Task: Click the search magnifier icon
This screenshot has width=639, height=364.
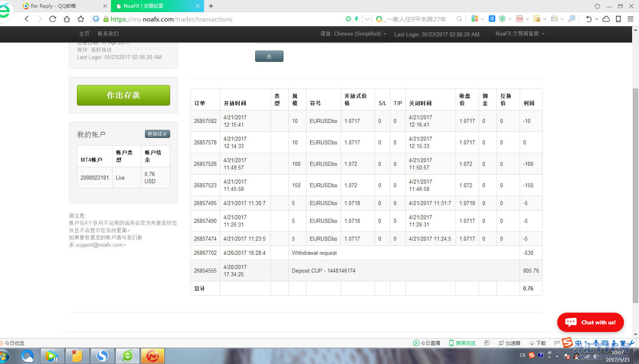Action: 459,19
